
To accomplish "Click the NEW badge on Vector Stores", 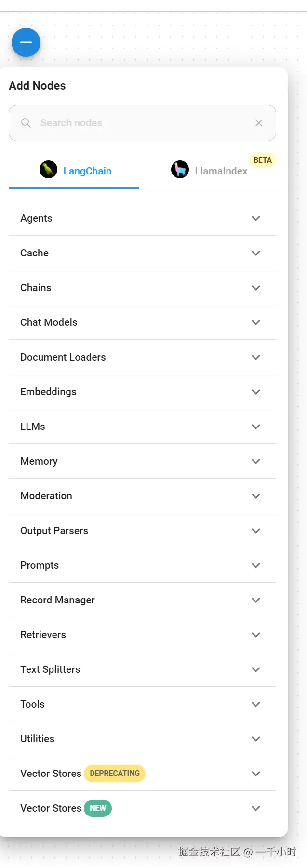I will click(98, 808).
